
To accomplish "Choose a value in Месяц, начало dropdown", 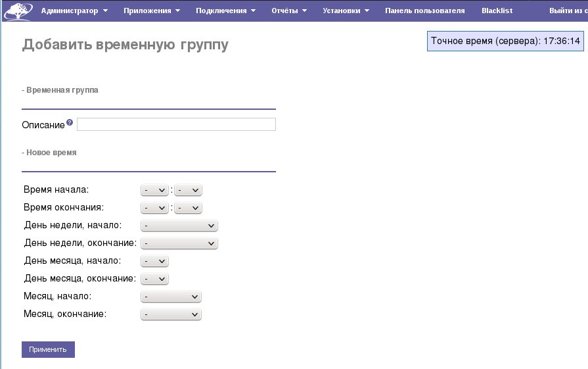I will coord(171,297).
